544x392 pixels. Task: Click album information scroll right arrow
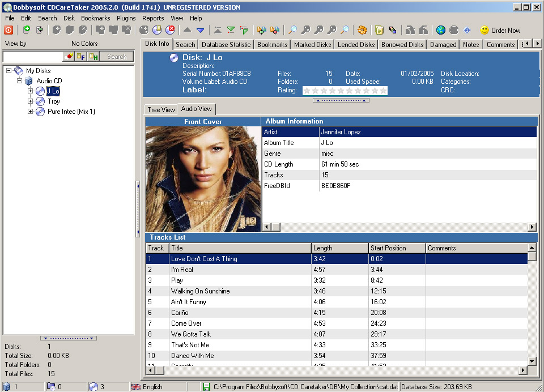click(x=532, y=227)
